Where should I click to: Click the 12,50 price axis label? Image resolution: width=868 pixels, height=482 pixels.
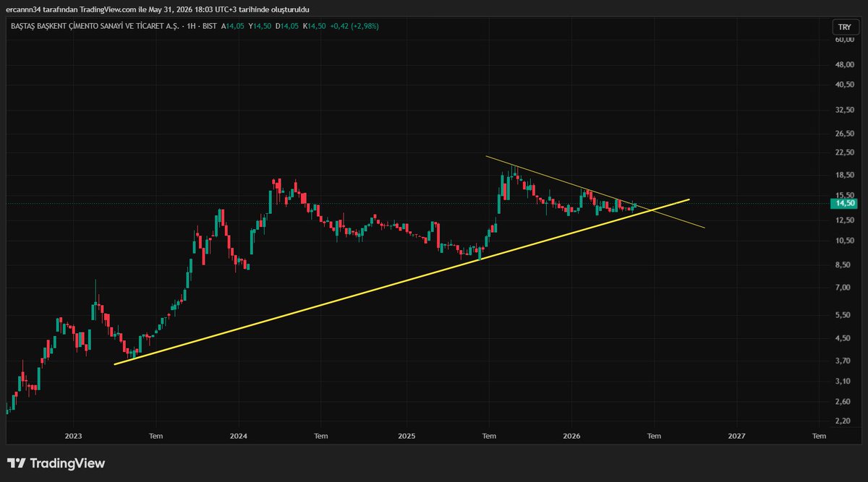click(844, 220)
